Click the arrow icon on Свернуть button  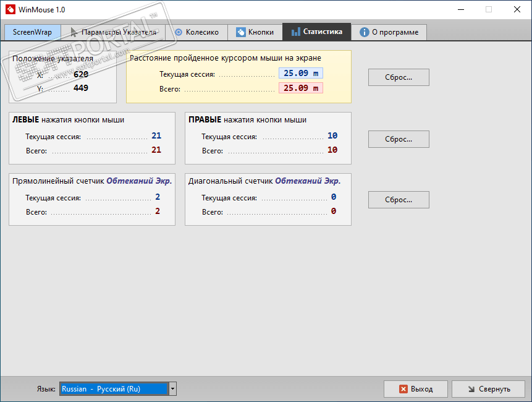(471, 389)
